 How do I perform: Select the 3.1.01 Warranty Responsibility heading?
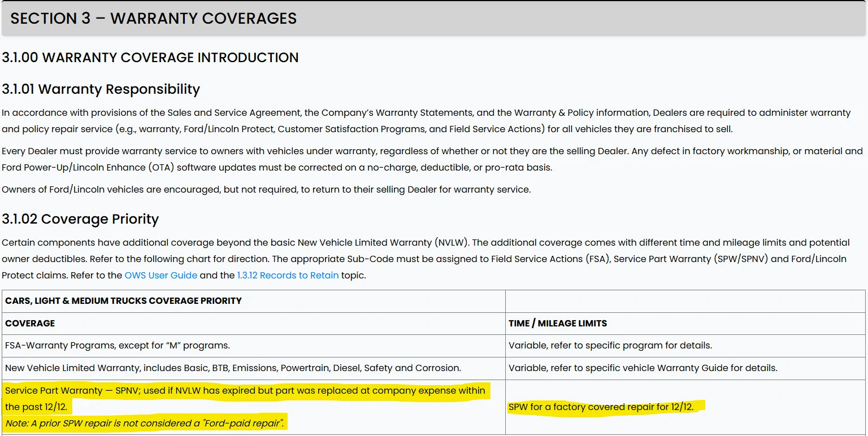coord(101,89)
